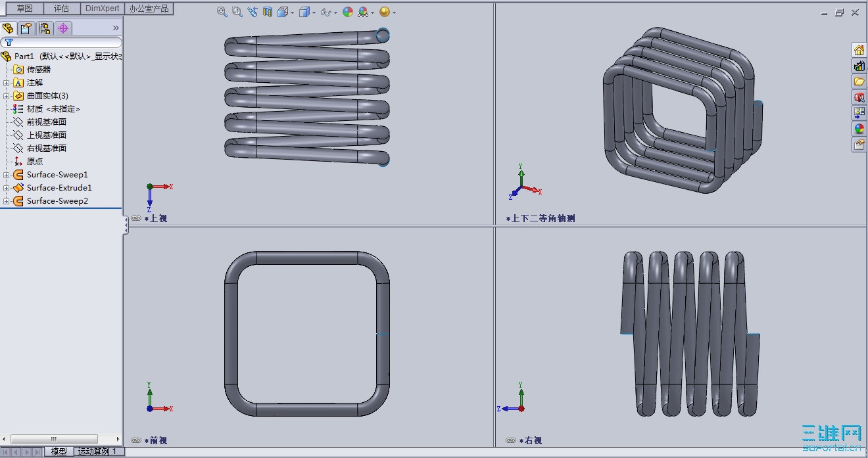Switch to the 模型 bottom tab

[x=59, y=451]
